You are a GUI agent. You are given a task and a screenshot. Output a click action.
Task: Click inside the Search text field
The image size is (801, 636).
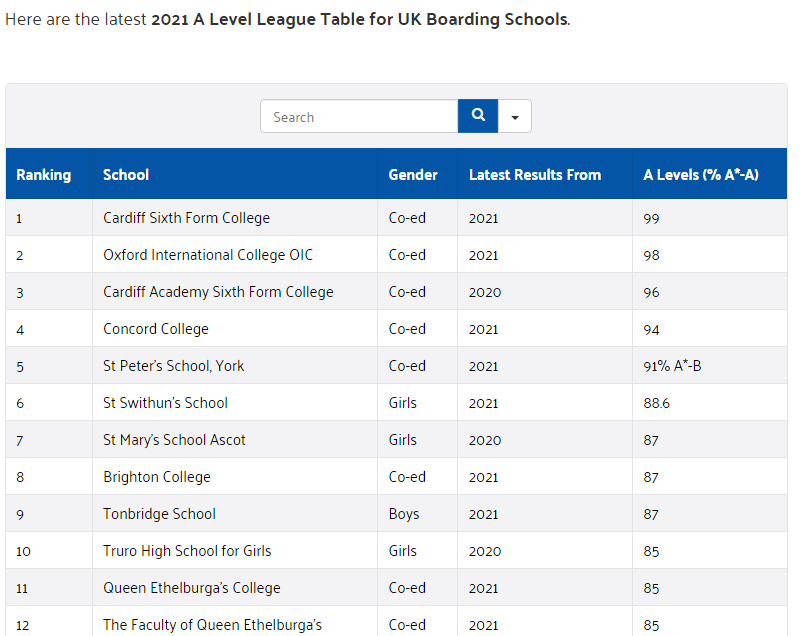(359, 117)
